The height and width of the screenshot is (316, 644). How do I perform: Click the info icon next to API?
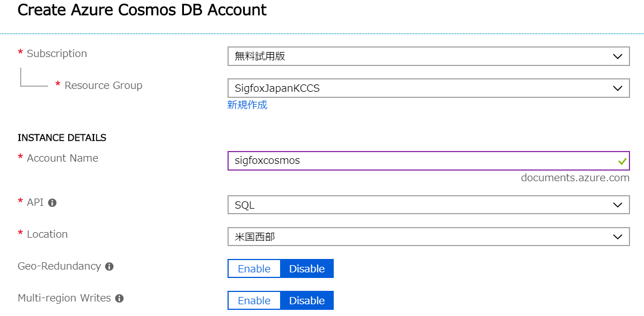point(52,202)
